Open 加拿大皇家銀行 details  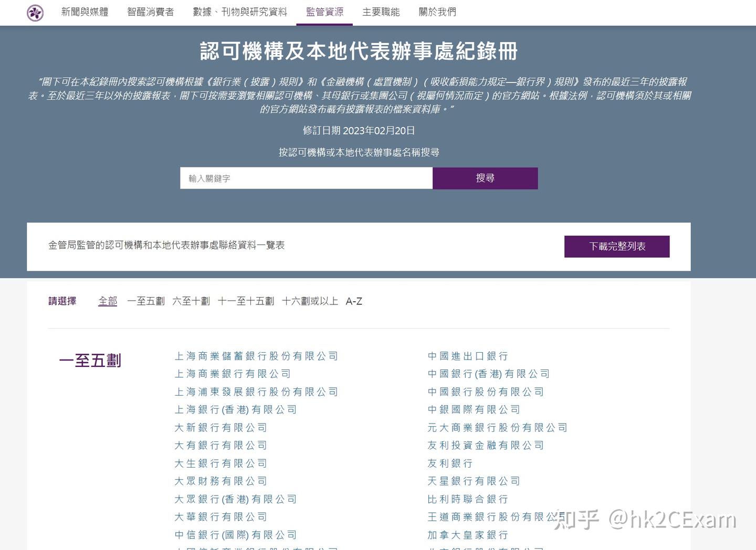(x=467, y=535)
